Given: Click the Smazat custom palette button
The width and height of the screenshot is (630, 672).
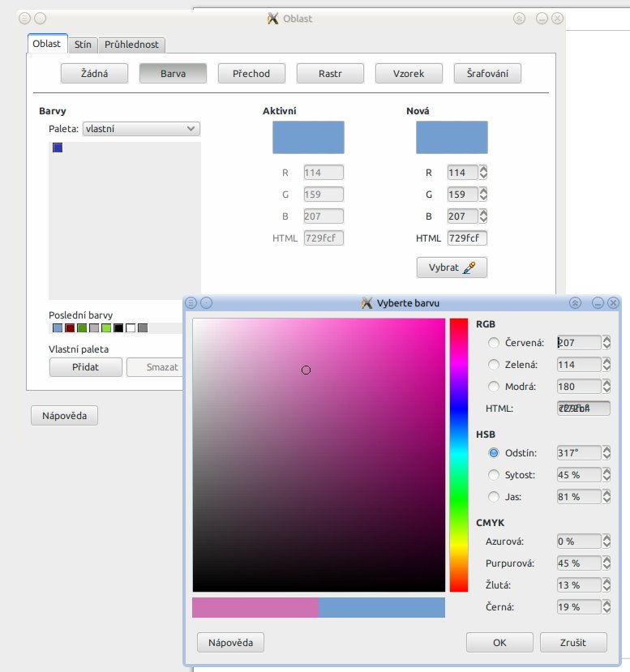Looking at the screenshot, I should coord(155,367).
